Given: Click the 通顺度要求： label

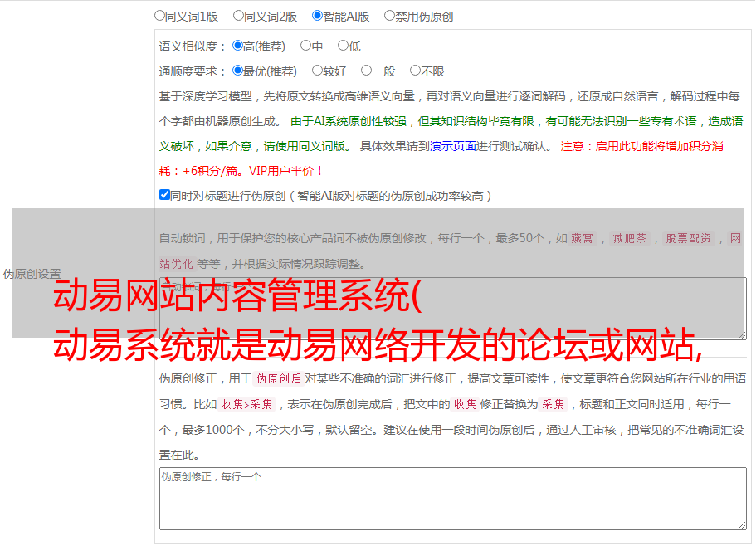Looking at the screenshot, I should tap(193, 71).
